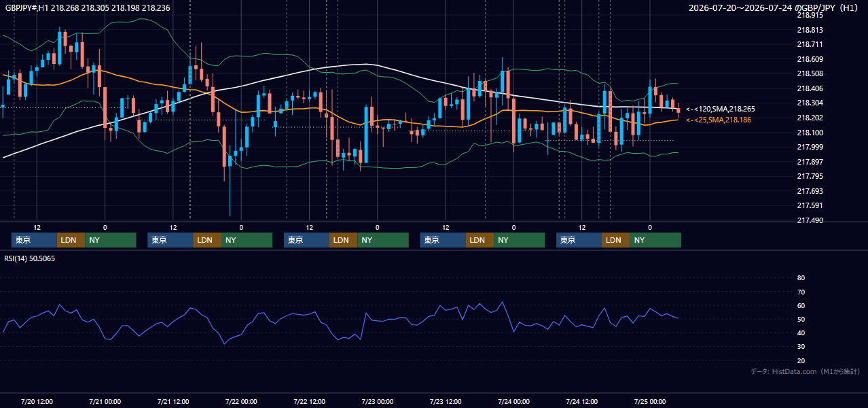Click price axis label 218.609

pos(810,59)
